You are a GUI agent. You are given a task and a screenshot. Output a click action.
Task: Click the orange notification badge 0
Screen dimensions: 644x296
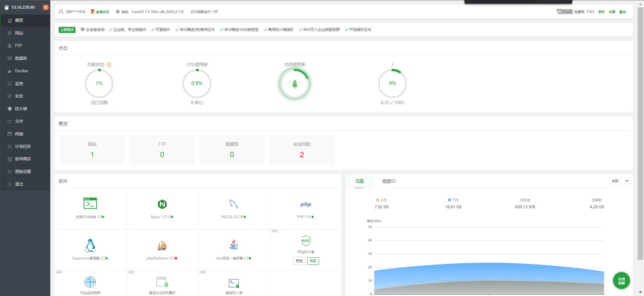(46, 7)
